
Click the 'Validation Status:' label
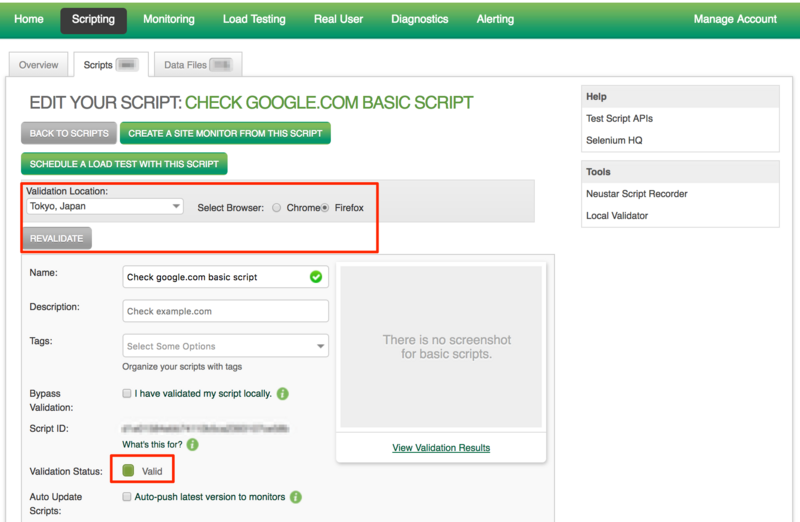point(66,471)
